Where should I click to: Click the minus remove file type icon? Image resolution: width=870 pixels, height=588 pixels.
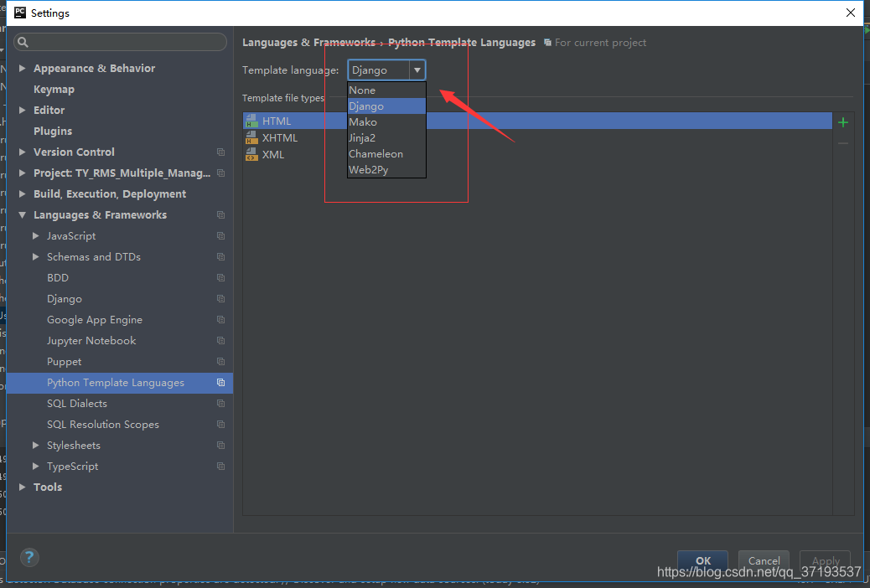[843, 144]
